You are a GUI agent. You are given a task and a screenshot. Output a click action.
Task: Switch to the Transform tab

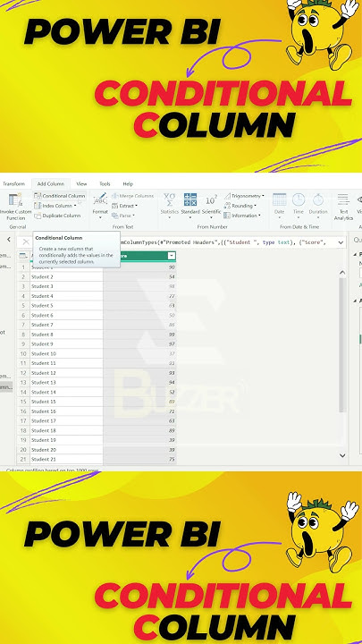pyautogui.click(x=14, y=183)
